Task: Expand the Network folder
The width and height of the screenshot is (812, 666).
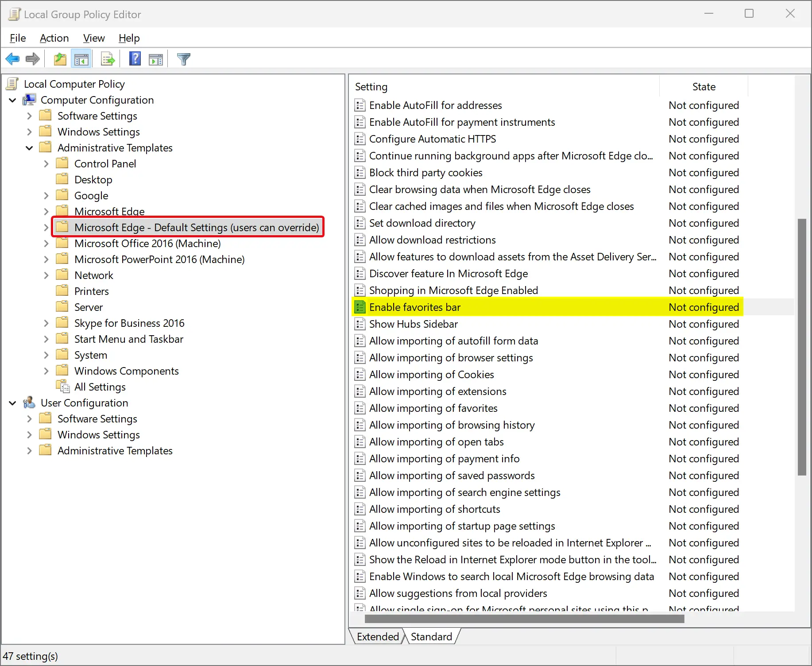Action: 46,275
